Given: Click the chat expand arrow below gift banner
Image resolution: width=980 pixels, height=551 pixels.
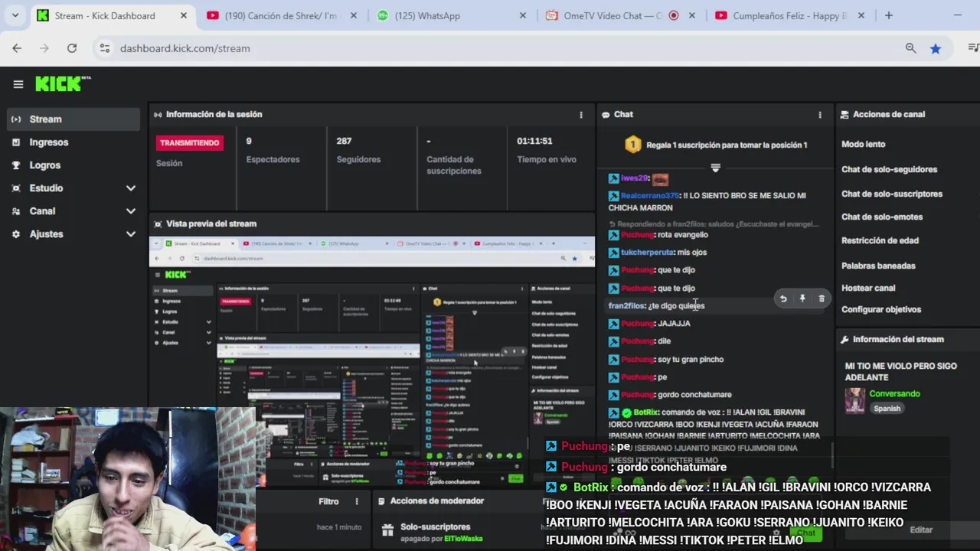Looking at the screenshot, I should tap(715, 168).
